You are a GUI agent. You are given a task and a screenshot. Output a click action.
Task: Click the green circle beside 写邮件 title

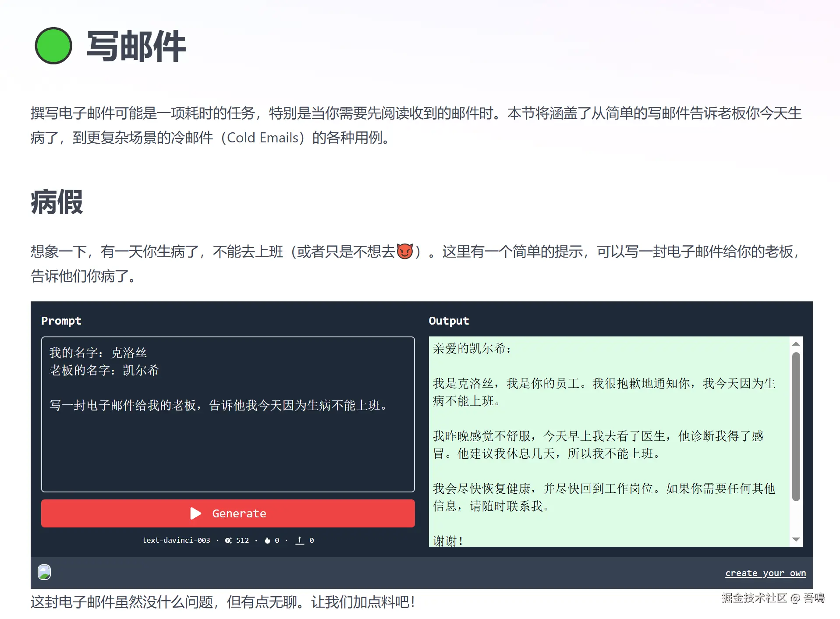point(53,46)
